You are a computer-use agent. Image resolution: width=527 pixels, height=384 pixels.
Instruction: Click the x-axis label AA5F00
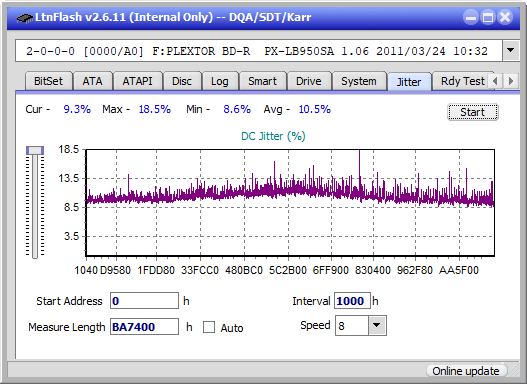click(x=458, y=270)
